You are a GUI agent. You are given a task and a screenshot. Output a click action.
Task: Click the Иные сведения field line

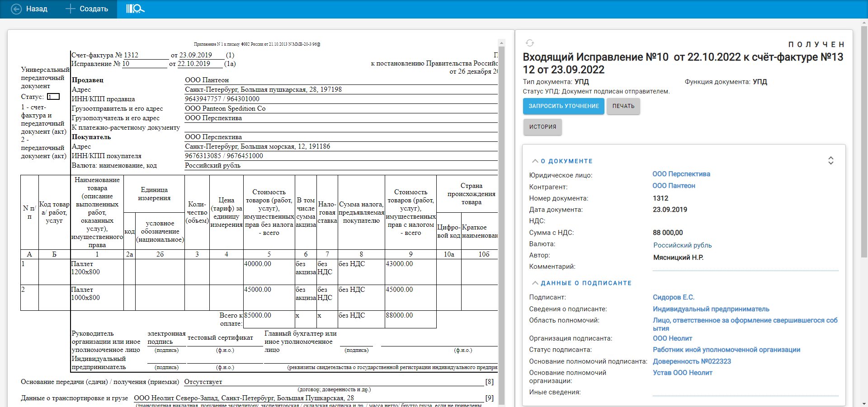[745, 392]
